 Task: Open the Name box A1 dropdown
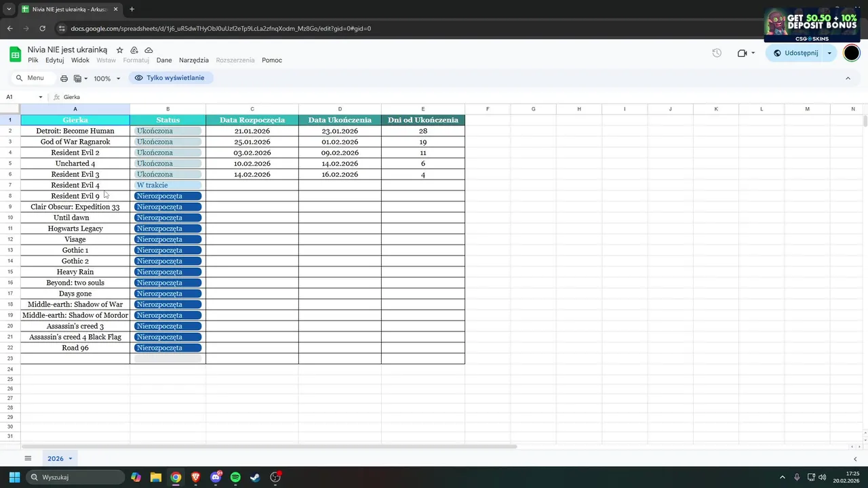[x=40, y=97]
